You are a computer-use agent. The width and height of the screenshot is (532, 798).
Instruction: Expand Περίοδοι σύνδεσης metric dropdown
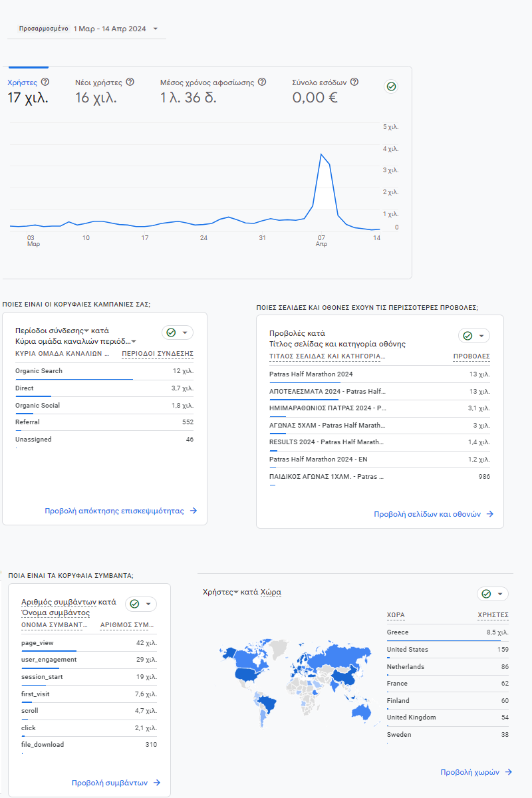(86, 331)
